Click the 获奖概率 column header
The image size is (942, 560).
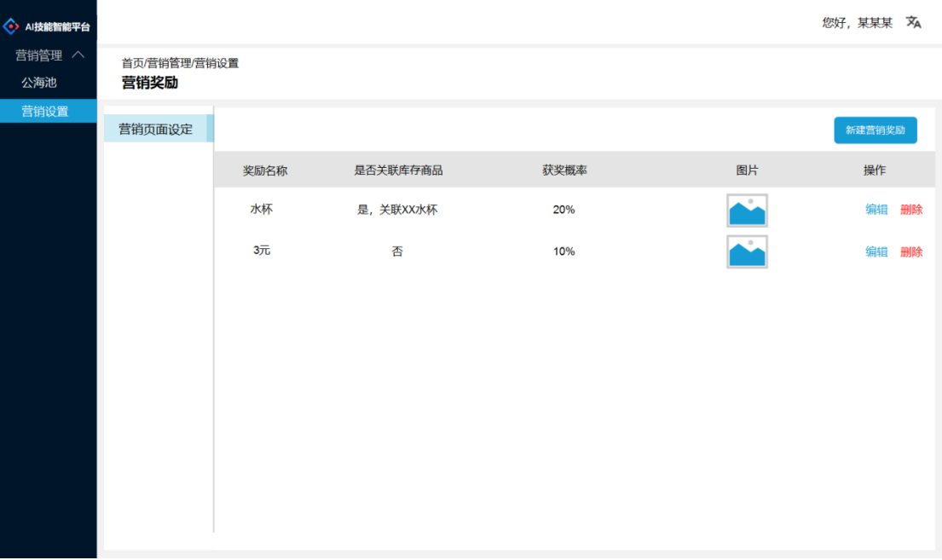563,170
